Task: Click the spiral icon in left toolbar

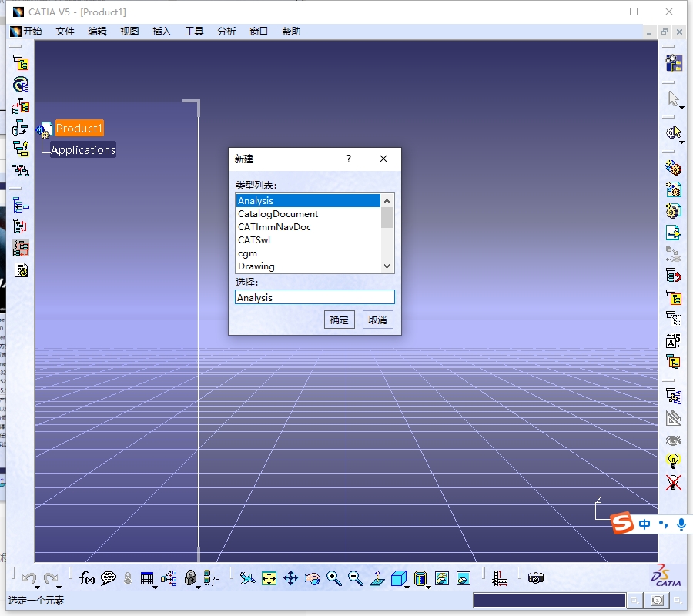Action: click(21, 85)
